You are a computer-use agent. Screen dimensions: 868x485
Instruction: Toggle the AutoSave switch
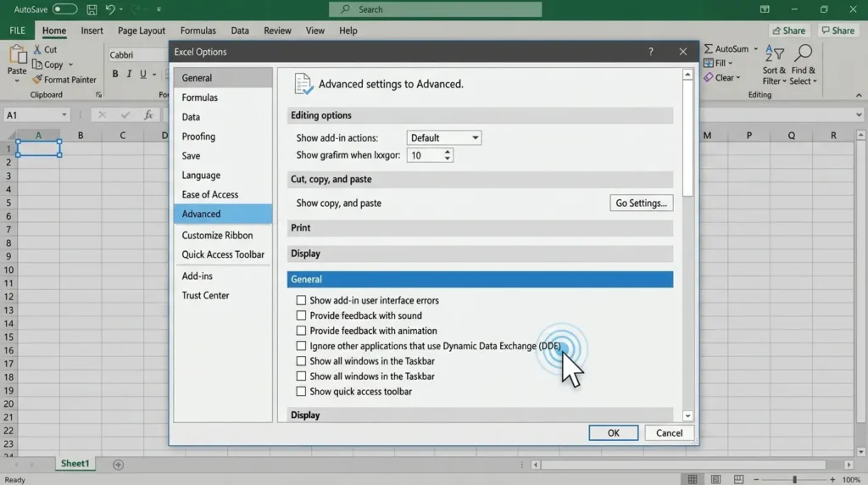coord(64,9)
